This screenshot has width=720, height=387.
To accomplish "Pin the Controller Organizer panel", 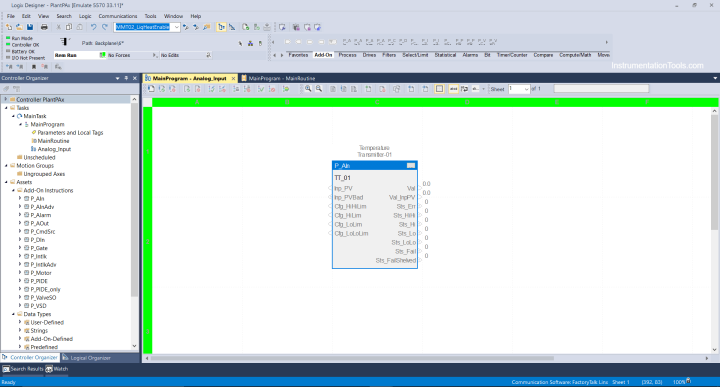I will point(126,78).
